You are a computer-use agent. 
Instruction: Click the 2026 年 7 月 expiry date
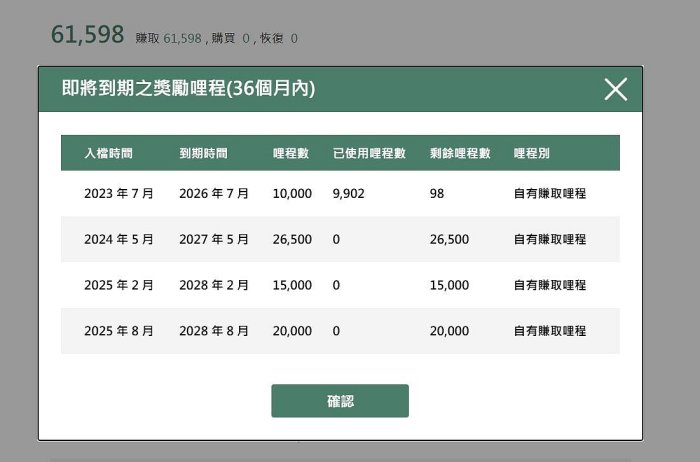click(214, 194)
